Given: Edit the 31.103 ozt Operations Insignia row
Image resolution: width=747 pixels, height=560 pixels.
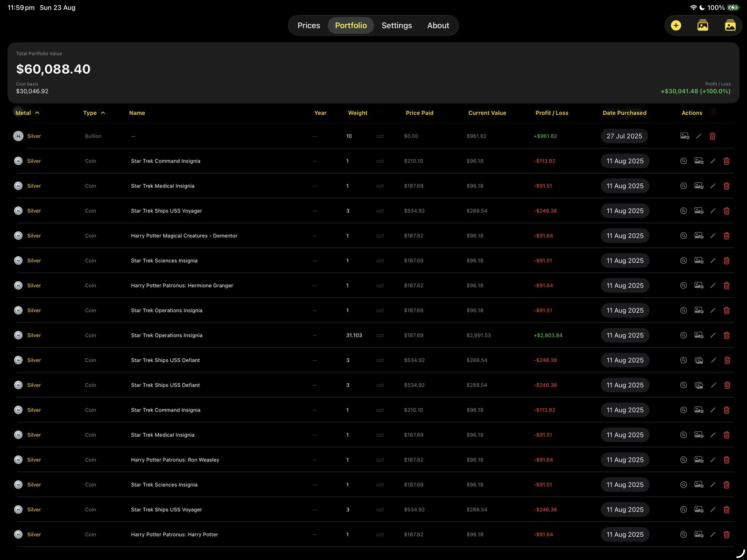Looking at the screenshot, I should 713,335.
